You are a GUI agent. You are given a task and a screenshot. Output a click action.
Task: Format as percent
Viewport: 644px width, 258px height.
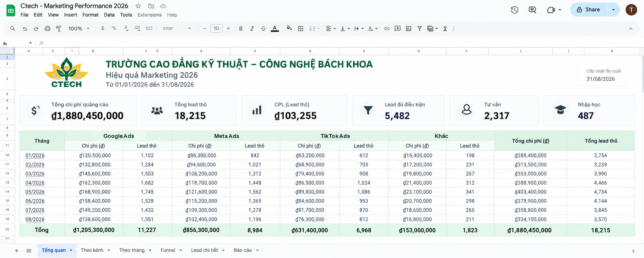coord(114,28)
